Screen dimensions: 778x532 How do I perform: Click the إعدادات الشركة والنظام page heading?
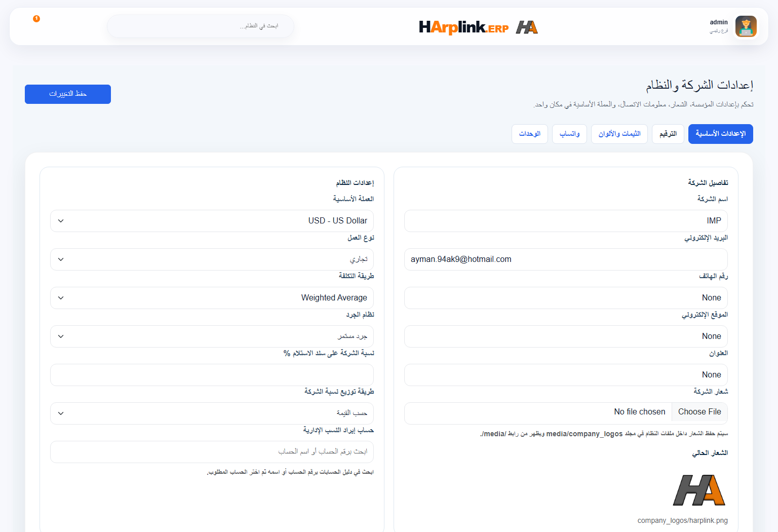(699, 85)
